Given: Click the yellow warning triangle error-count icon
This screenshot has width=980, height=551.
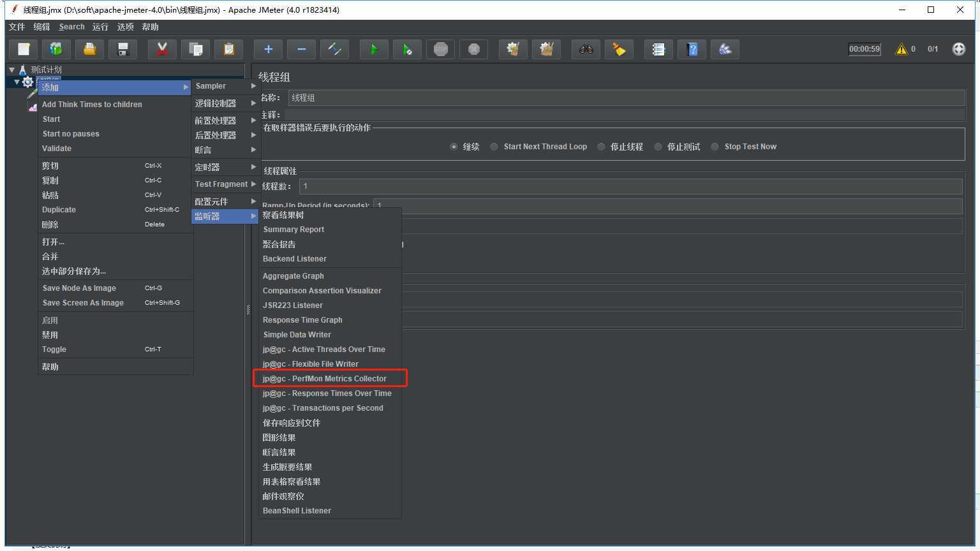Looking at the screenshot, I should point(902,49).
